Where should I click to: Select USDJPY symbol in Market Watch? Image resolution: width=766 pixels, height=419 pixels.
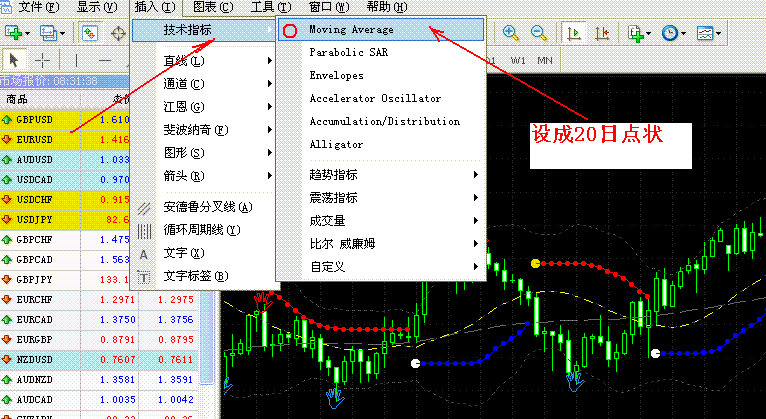34,220
